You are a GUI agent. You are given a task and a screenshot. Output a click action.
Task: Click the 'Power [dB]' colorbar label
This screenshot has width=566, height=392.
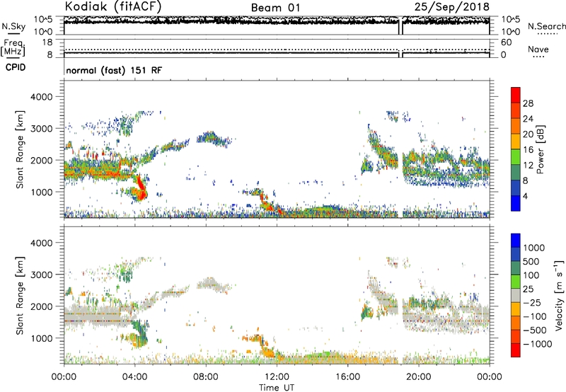tap(541, 149)
